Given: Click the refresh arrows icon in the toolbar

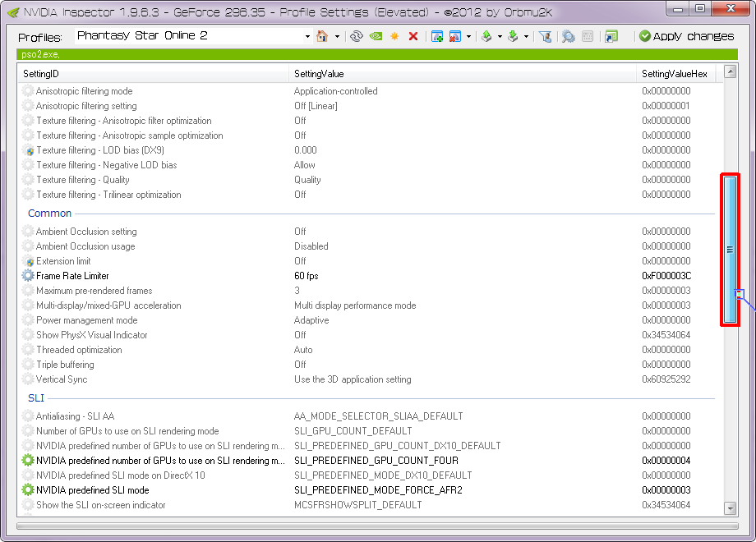Looking at the screenshot, I should coord(357,36).
